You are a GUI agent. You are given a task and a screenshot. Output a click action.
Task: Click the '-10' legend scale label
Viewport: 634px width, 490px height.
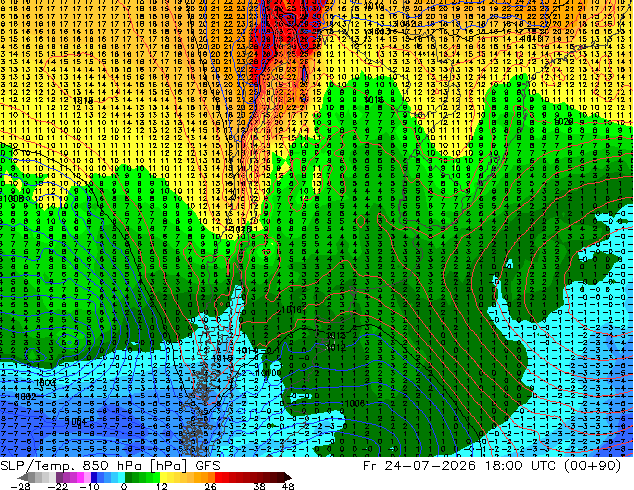click(89, 486)
